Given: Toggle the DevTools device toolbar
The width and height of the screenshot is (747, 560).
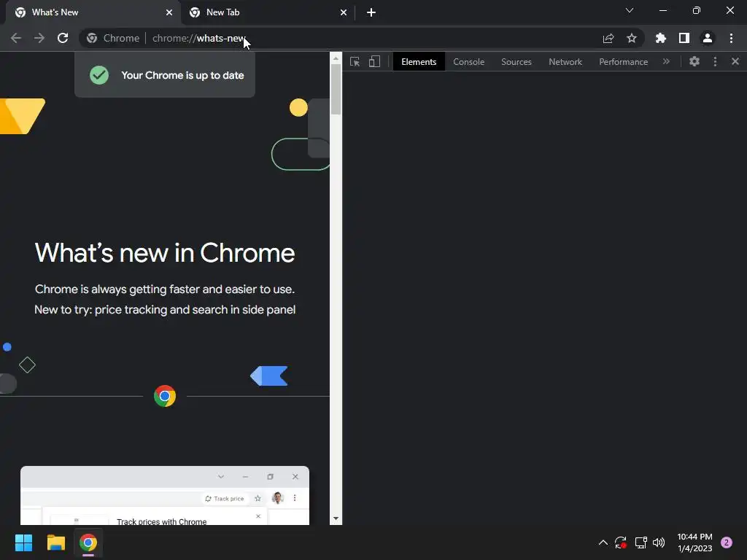Looking at the screenshot, I should click(374, 61).
